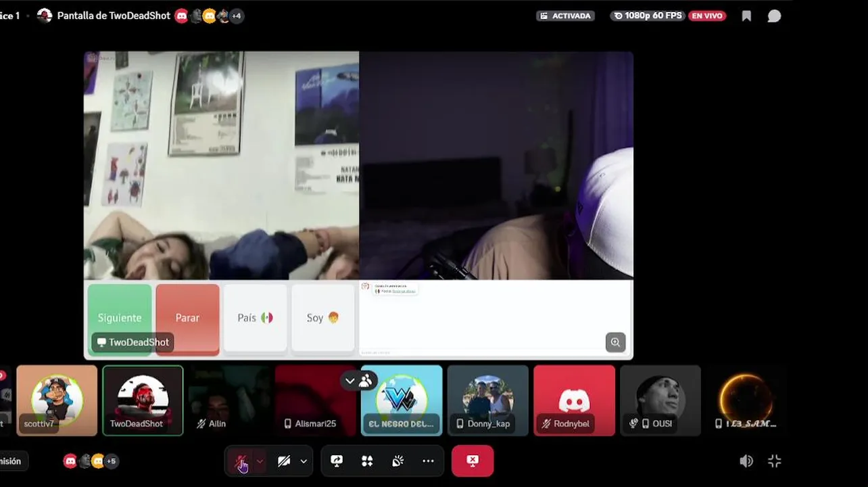868x487 pixels.
Task: Click the green Siguiente button
Action: [120, 318]
